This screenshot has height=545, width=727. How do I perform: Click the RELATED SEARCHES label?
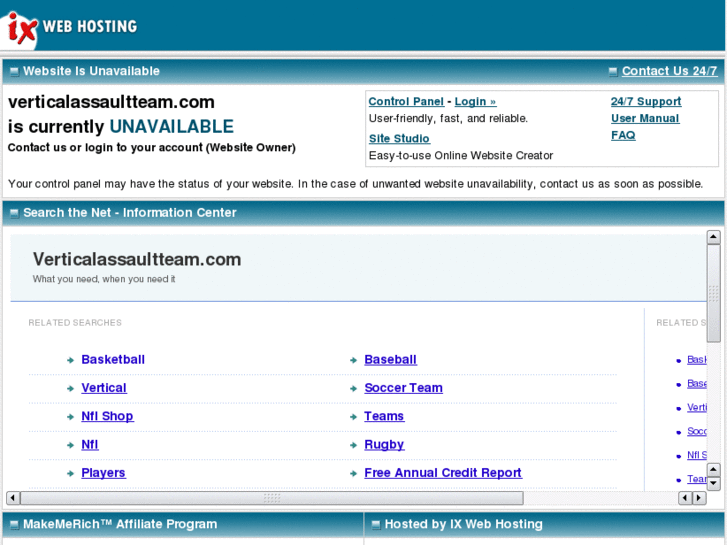pyautogui.click(x=75, y=322)
